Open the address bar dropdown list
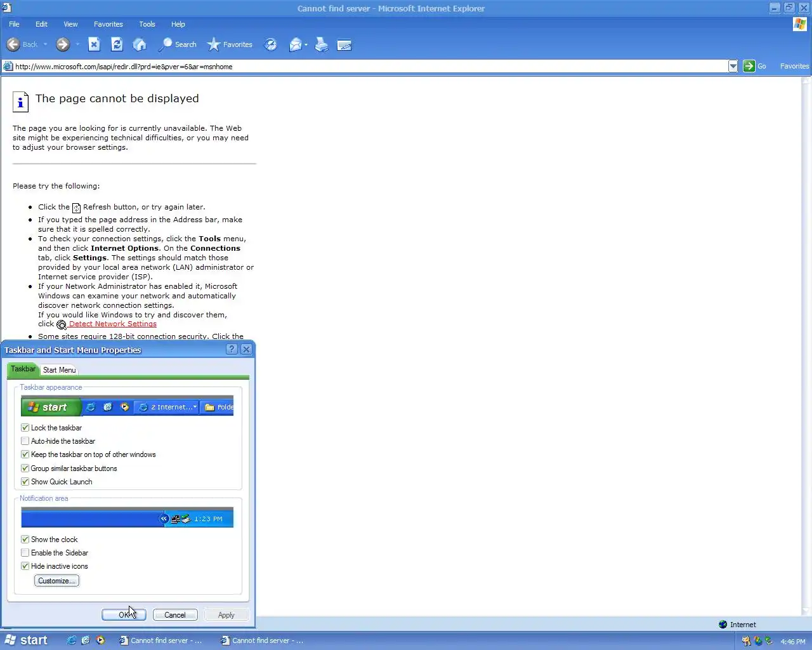Viewport: 812px width, 650px height. coord(733,66)
